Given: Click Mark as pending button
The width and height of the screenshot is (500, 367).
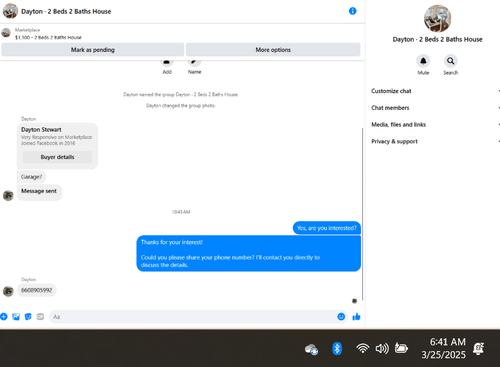Looking at the screenshot, I should click(x=93, y=50).
